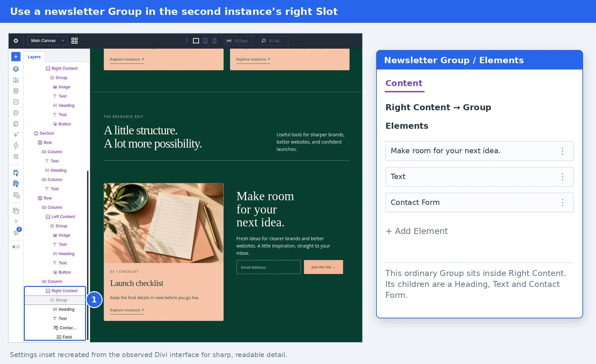The image size is (596, 364).
Task: Select the 'Left Content' layer
Action: pos(61,217)
